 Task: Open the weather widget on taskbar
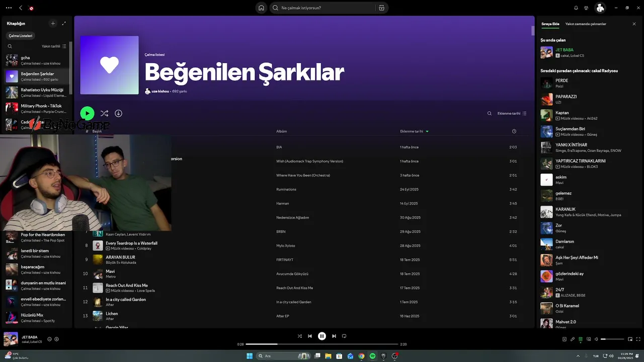coord(18,356)
